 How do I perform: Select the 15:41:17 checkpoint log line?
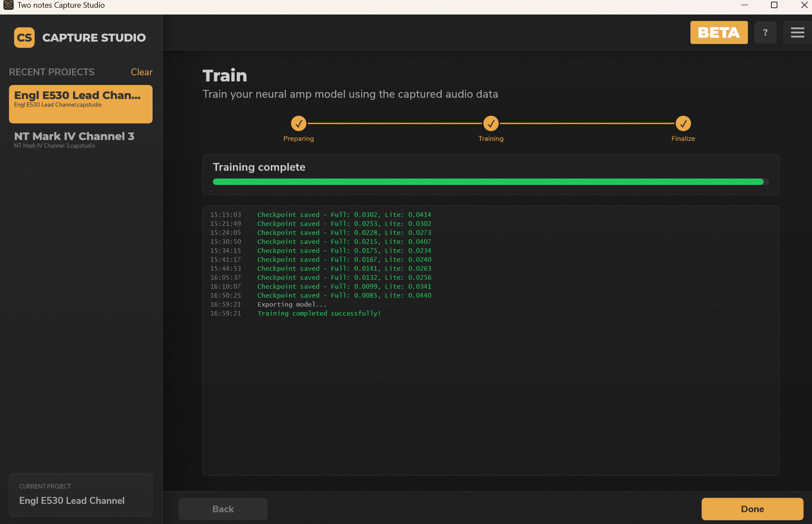point(321,260)
